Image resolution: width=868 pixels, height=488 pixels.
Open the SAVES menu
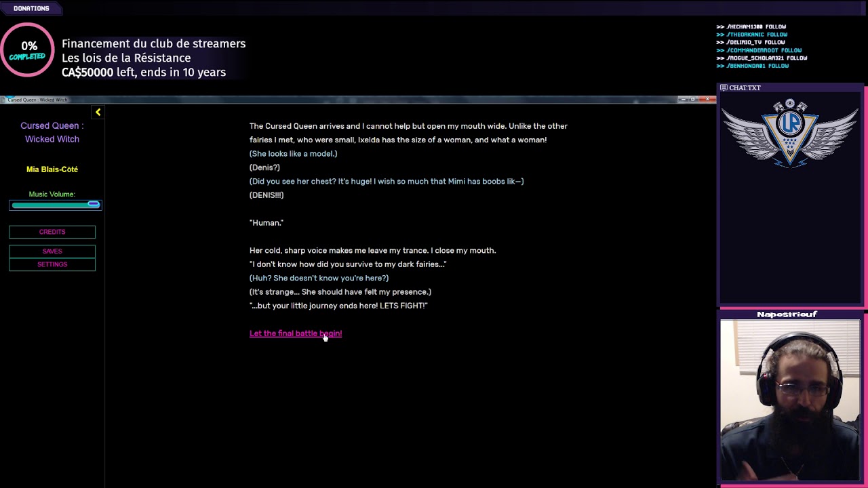[52, 251]
